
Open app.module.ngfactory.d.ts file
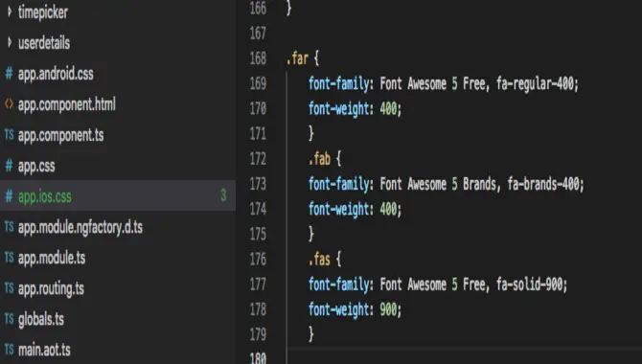pos(80,227)
